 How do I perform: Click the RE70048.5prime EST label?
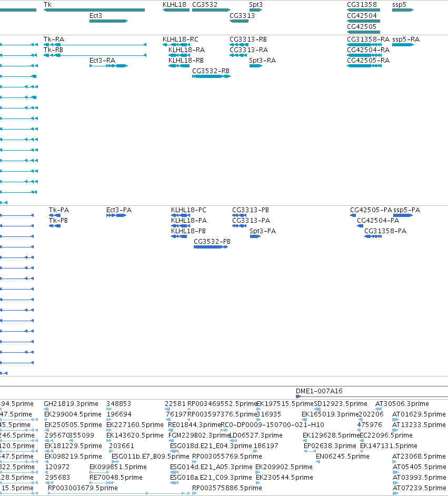click(116, 478)
